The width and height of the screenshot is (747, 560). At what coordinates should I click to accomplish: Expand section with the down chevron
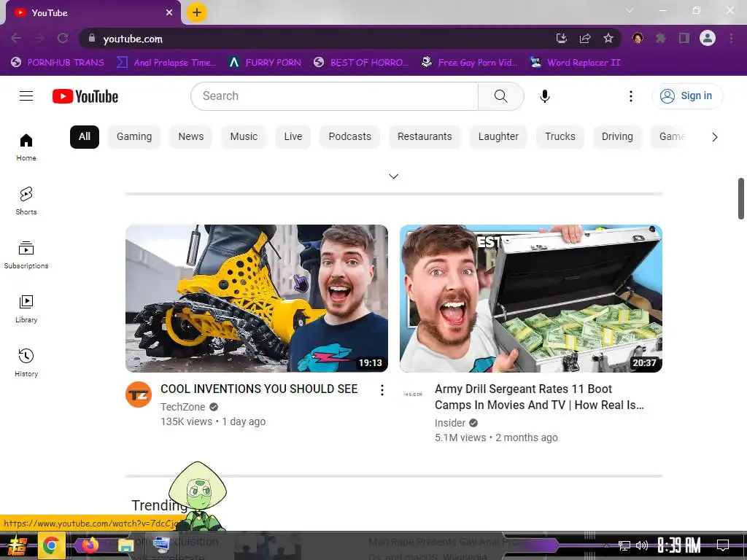(393, 176)
